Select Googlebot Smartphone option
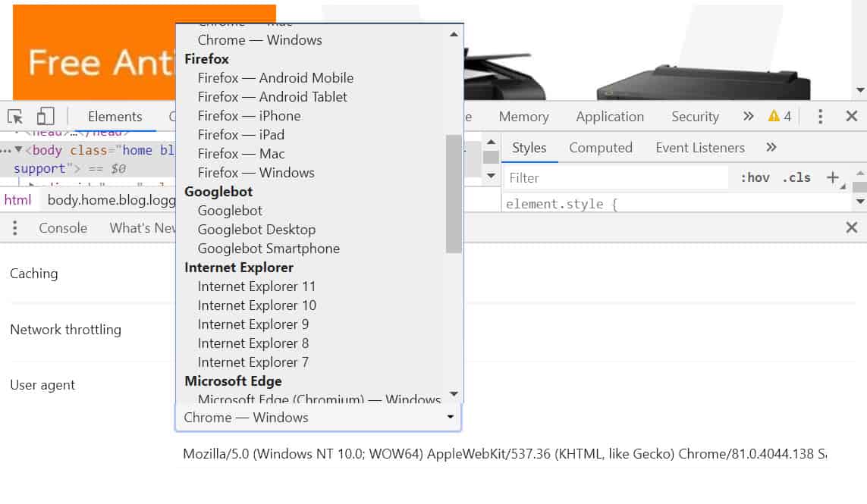This screenshot has width=867, height=504. [269, 249]
